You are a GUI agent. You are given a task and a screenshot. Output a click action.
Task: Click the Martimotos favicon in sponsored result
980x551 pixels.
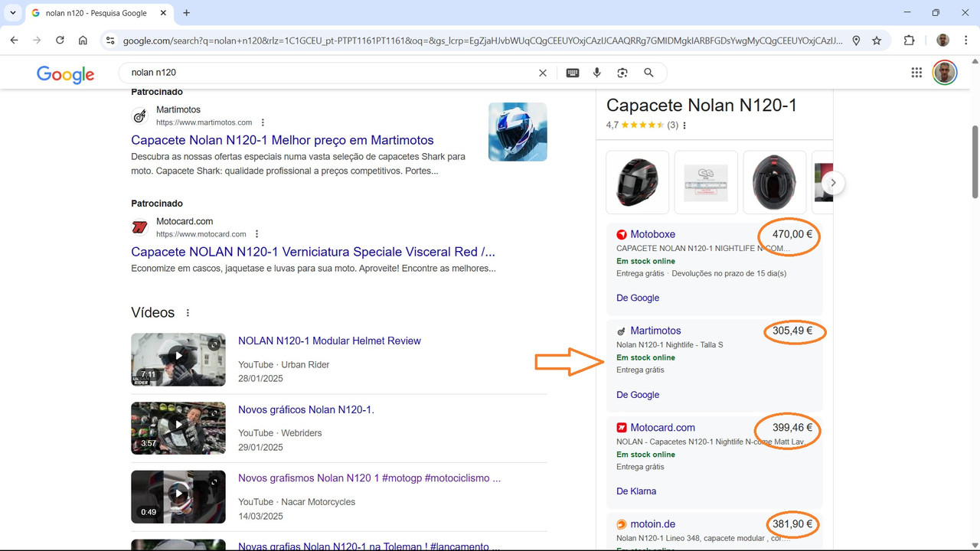pos(139,116)
